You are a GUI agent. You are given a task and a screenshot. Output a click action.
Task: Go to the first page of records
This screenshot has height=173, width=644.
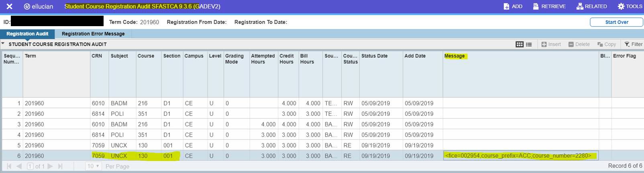tap(9, 166)
